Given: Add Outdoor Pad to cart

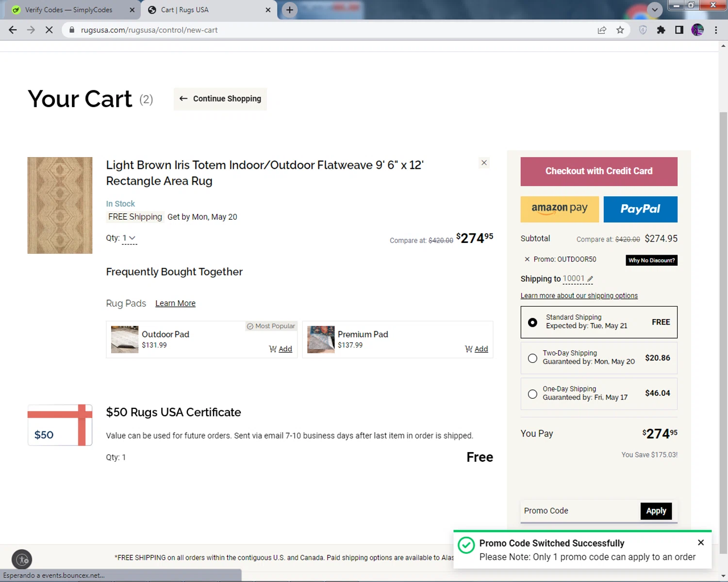Looking at the screenshot, I should 281,349.
